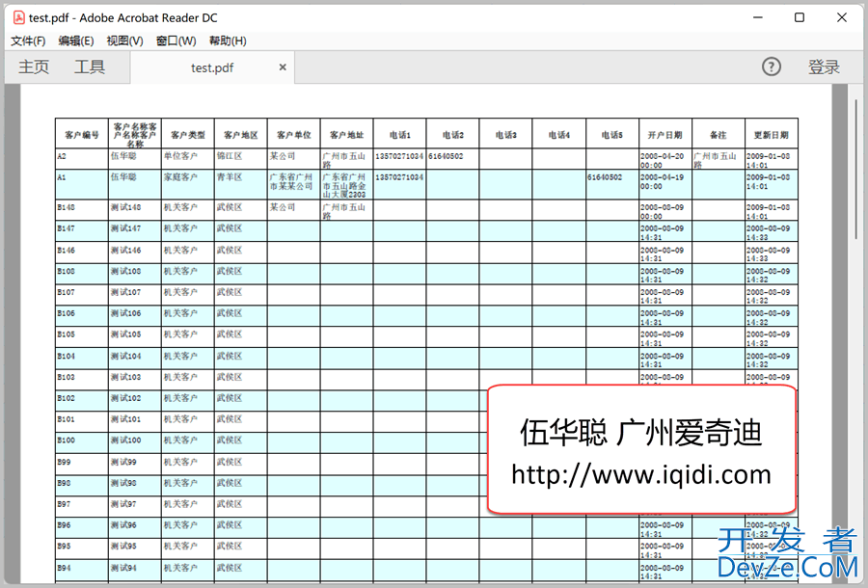Image resolution: width=868 pixels, height=588 pixels.
Task: Open the help question mark icon
Action: pos(772,67)
